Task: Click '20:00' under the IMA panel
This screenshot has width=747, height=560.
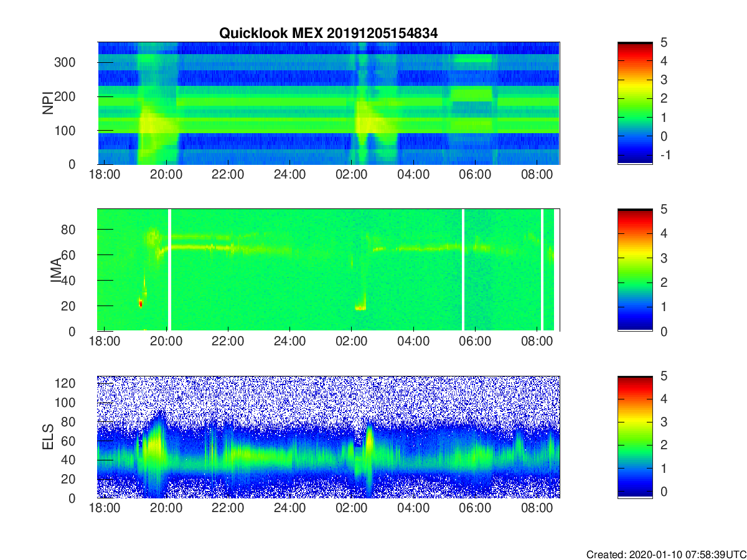Action: point(166,342)
